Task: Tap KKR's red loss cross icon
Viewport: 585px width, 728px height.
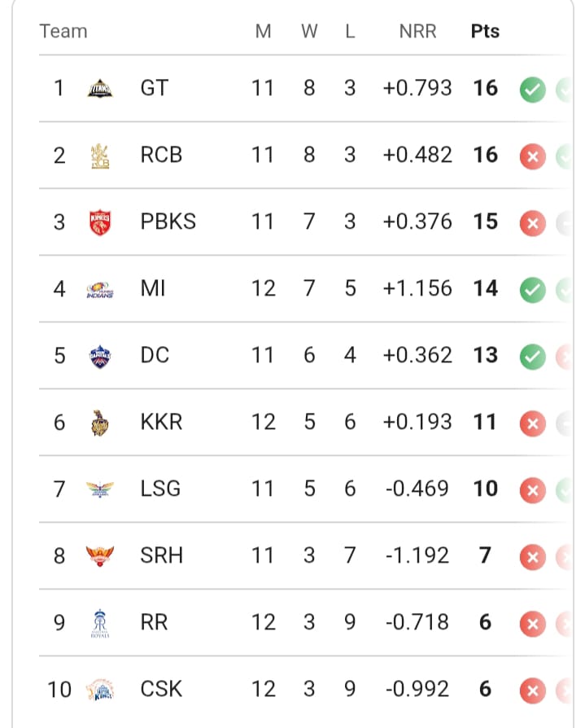Action: coord(531,423)
